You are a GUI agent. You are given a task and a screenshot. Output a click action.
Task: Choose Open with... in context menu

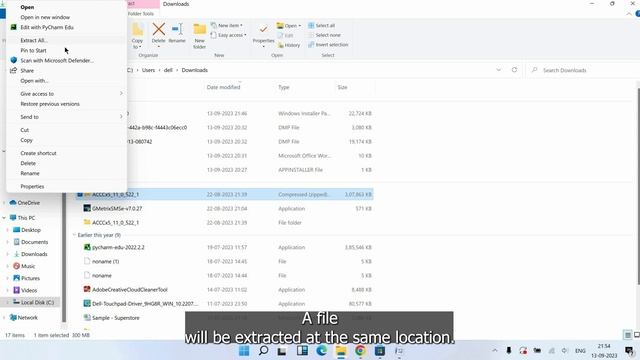click(66, 81)
